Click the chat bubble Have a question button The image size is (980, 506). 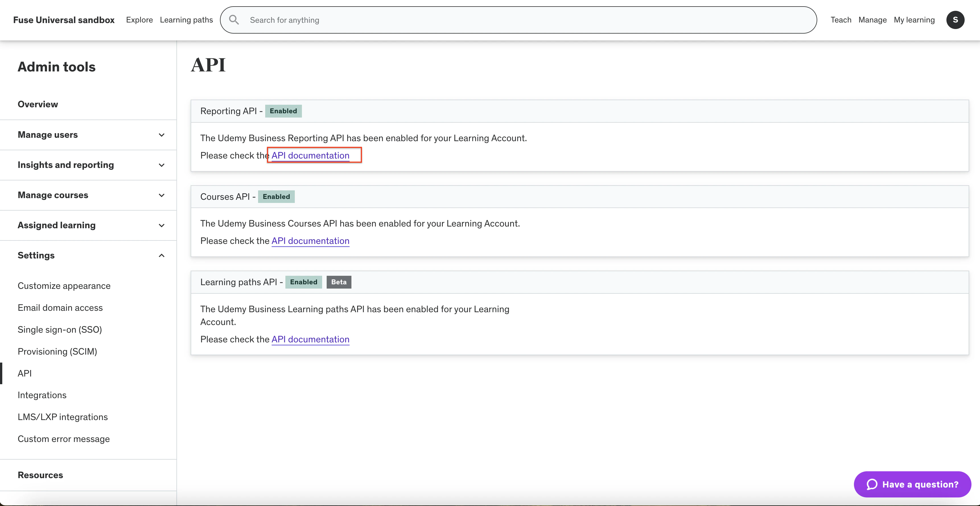click(912, 484)
